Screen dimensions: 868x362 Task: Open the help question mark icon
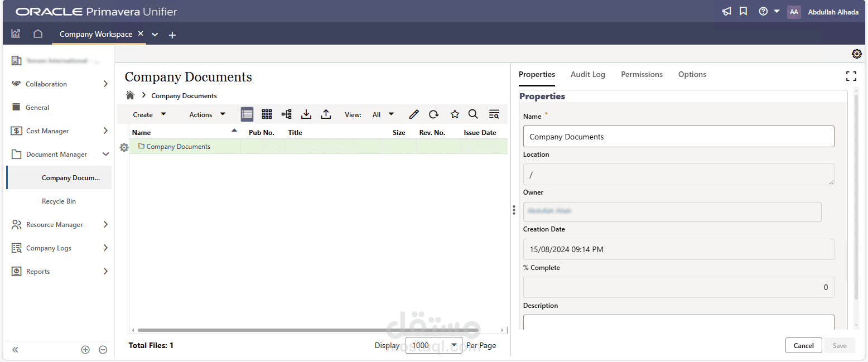(763, 11)
